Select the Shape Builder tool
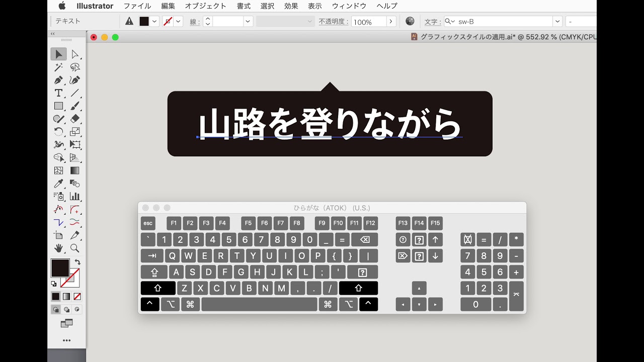The height and width of the screenshot is (362, 644). coord(58,158)
